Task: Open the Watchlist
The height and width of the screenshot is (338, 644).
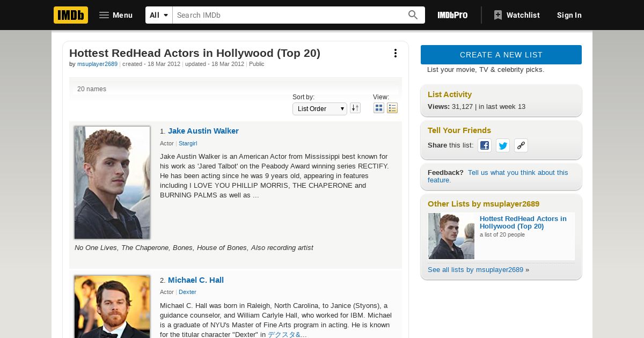Action: [x=517, y=15]
